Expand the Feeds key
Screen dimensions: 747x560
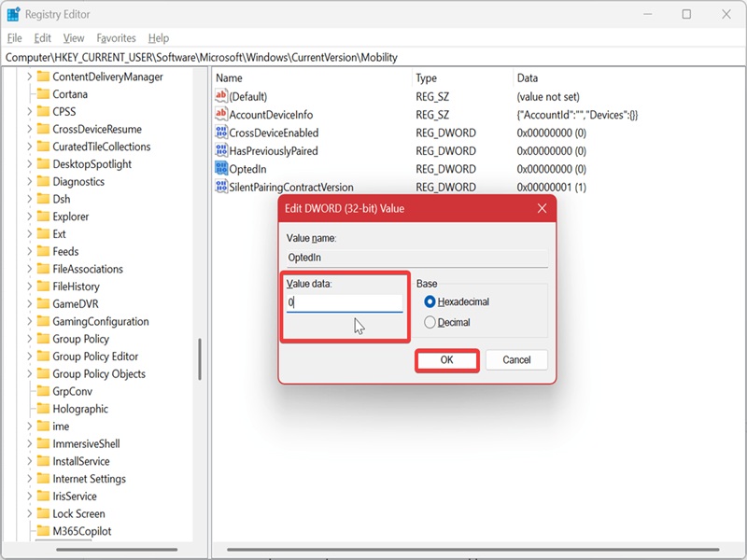[x=29, y=251]
